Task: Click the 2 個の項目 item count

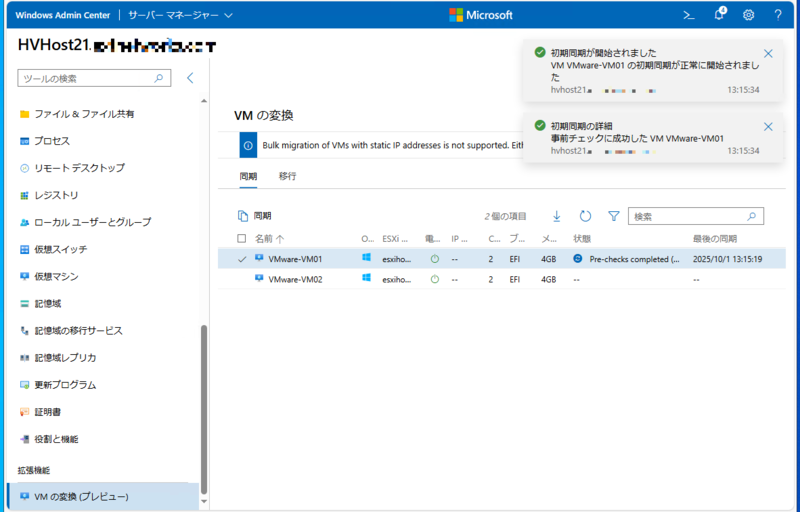Action: 505,216
